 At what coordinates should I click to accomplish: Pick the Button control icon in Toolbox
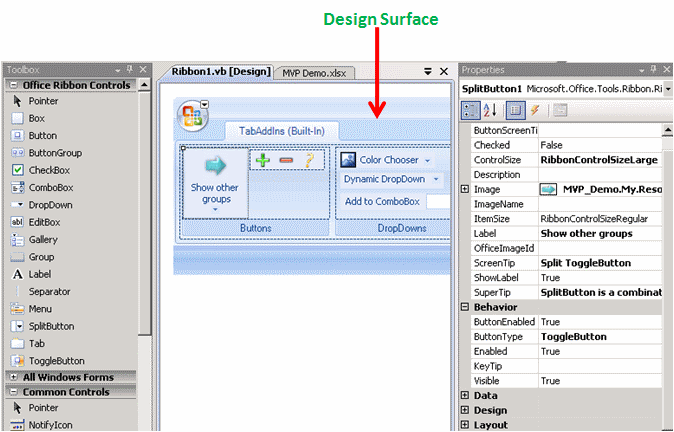tap(17, 135)
